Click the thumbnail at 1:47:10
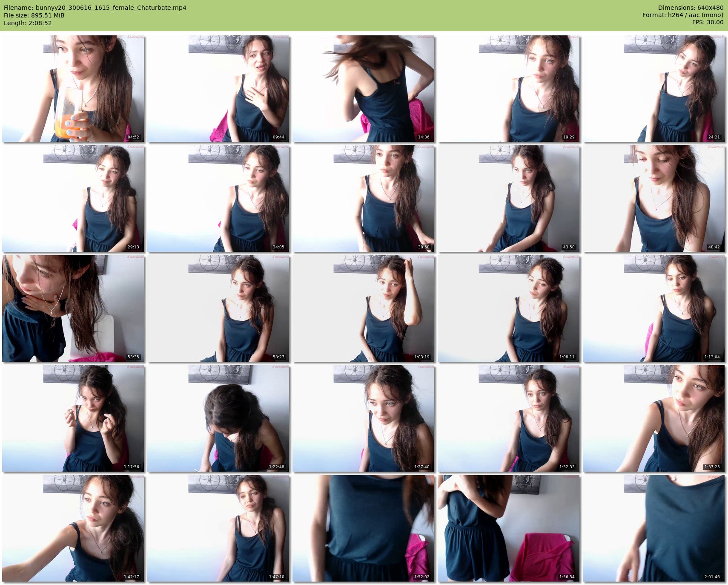The image size is (728, 585). pos(218,528)
